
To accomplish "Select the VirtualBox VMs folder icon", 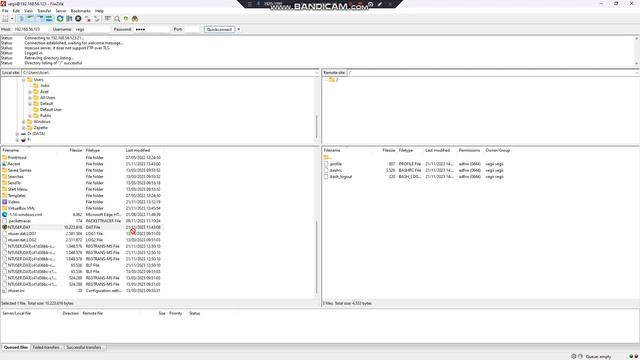I will [4, 208].
